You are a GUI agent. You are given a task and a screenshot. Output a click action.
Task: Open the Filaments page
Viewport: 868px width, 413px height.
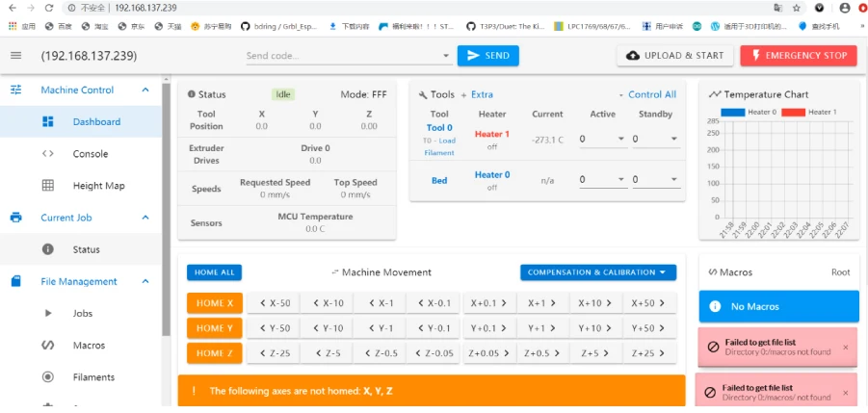[81, 377]
